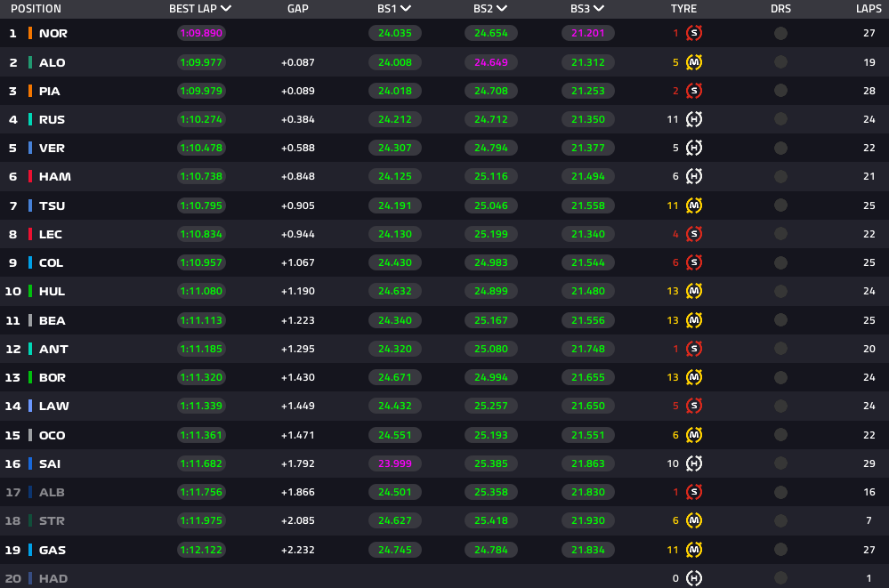The image size is (889, 588).
Task: Click the TYRE column header
Action: 683,9
